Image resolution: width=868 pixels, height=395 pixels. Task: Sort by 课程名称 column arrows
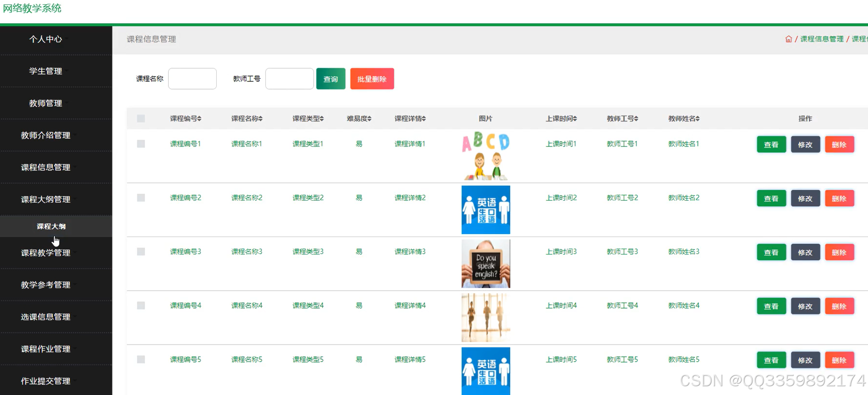point(260,119)
